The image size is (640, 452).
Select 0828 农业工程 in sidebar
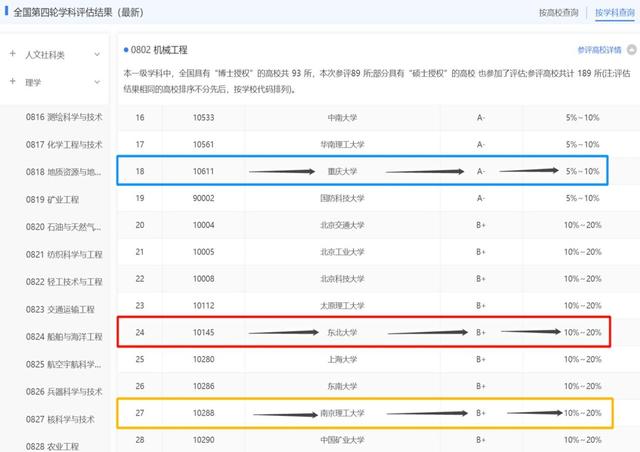pyautogui.click(x=52, y=447)
